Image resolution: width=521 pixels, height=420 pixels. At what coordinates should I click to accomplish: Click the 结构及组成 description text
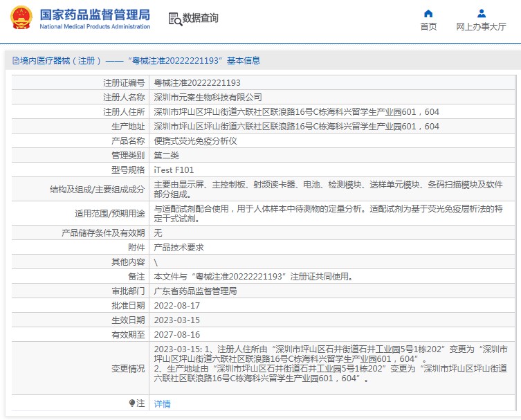328,189
